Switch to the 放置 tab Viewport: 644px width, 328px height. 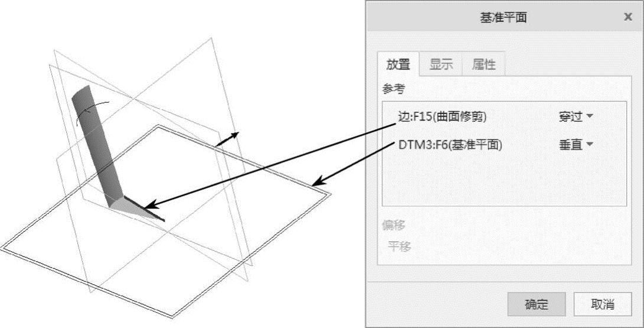click(398, 64)
